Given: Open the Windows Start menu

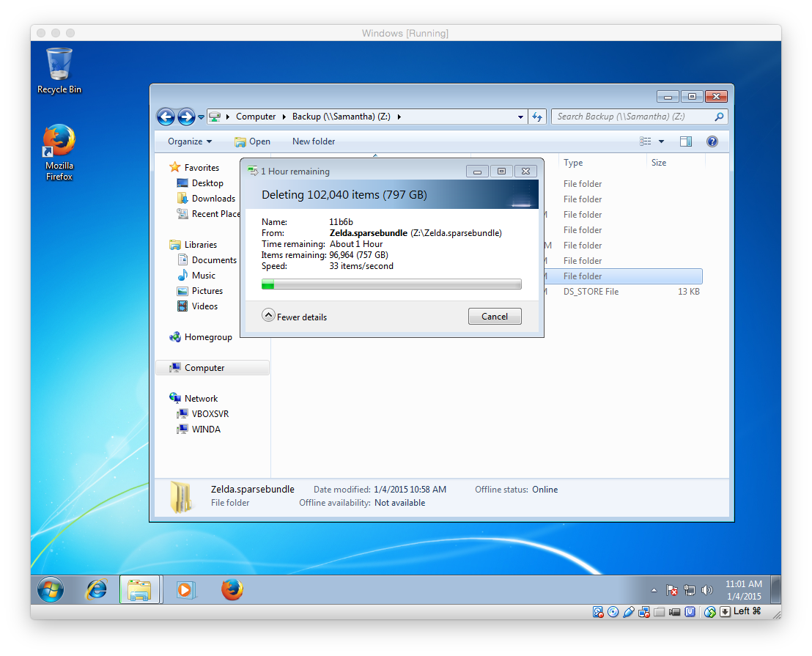Looking at the screenshot, I should click(51, 590).
